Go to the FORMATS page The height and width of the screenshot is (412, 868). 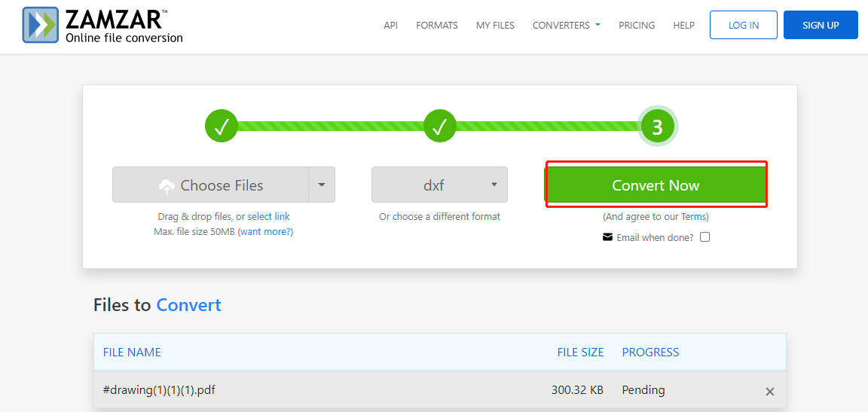[437, 26]
